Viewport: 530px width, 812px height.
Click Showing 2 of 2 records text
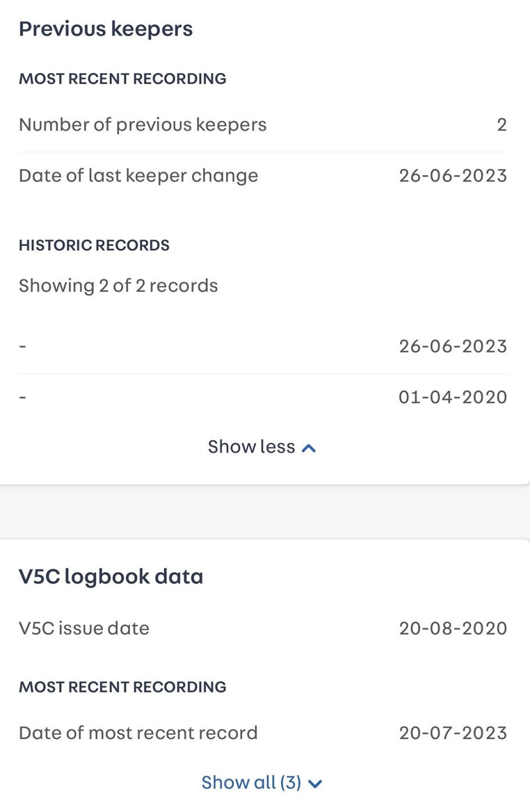tap(118, 286)
